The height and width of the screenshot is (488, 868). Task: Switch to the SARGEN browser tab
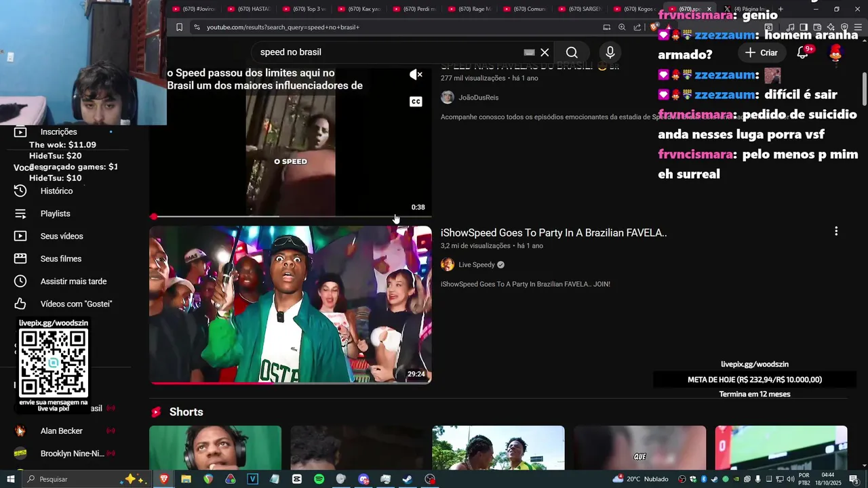click(x=580, y=9)
